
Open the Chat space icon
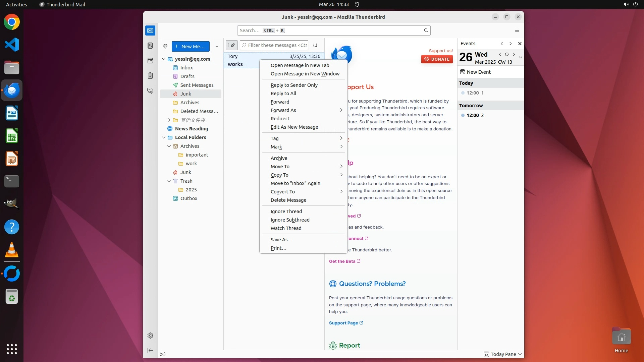(150, 91)
